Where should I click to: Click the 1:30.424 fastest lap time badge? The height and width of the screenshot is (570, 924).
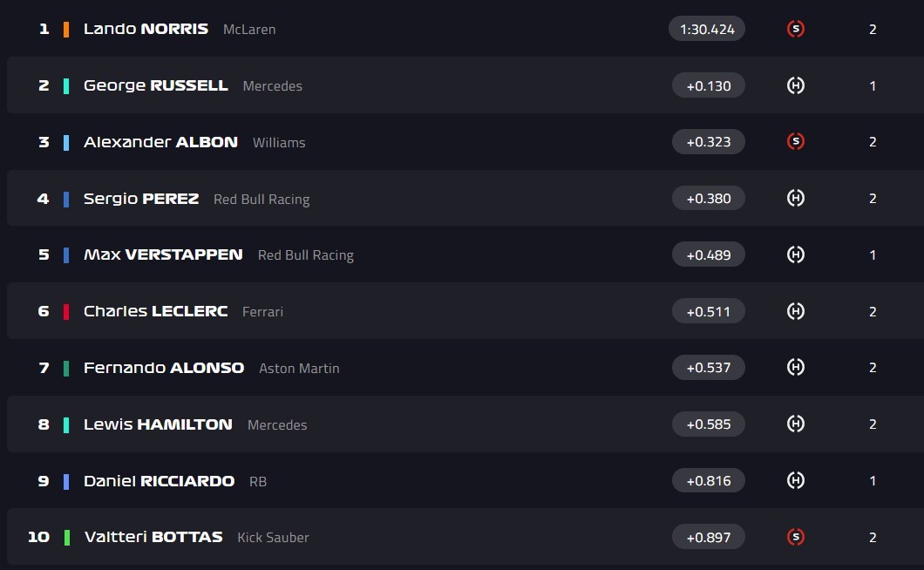(x=707, y=29)
